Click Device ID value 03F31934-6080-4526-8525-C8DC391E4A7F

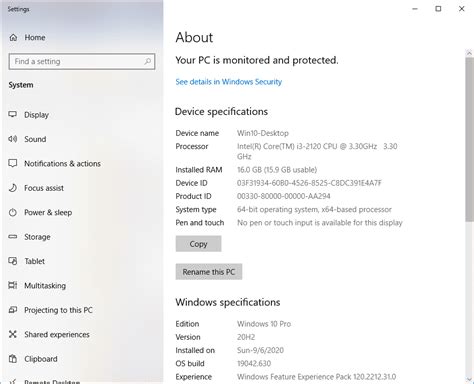tap(309, 183)
